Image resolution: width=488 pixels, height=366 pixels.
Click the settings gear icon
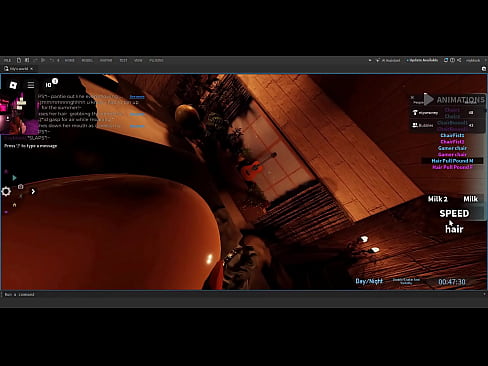6,191
